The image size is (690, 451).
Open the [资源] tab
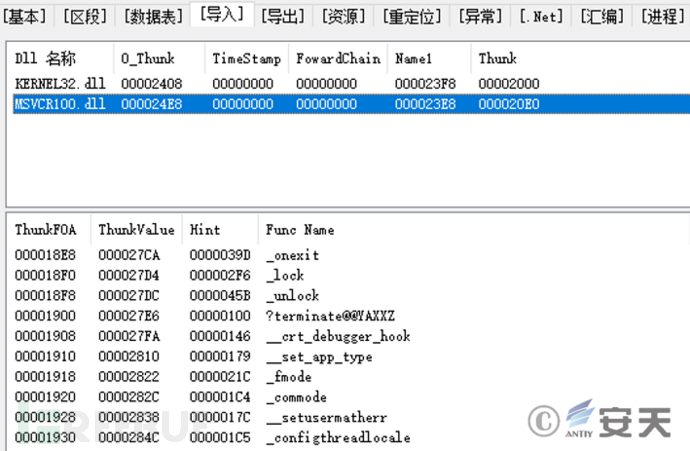click(343, 17)
